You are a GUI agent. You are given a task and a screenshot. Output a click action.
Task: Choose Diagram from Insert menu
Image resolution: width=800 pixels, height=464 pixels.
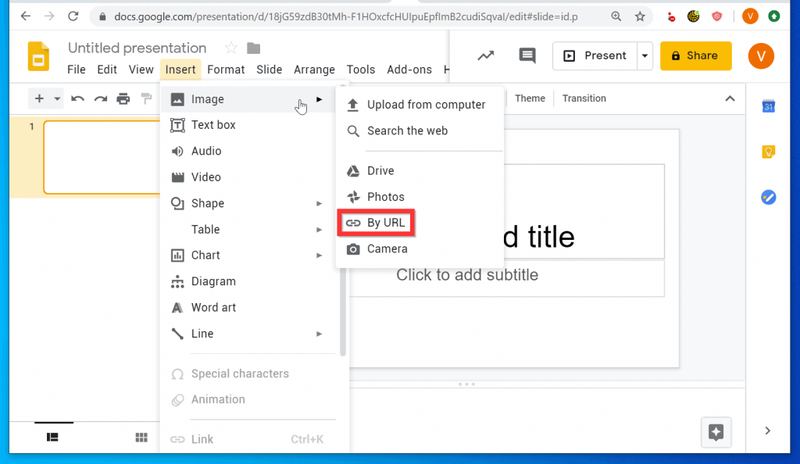(x=247, y=281)
